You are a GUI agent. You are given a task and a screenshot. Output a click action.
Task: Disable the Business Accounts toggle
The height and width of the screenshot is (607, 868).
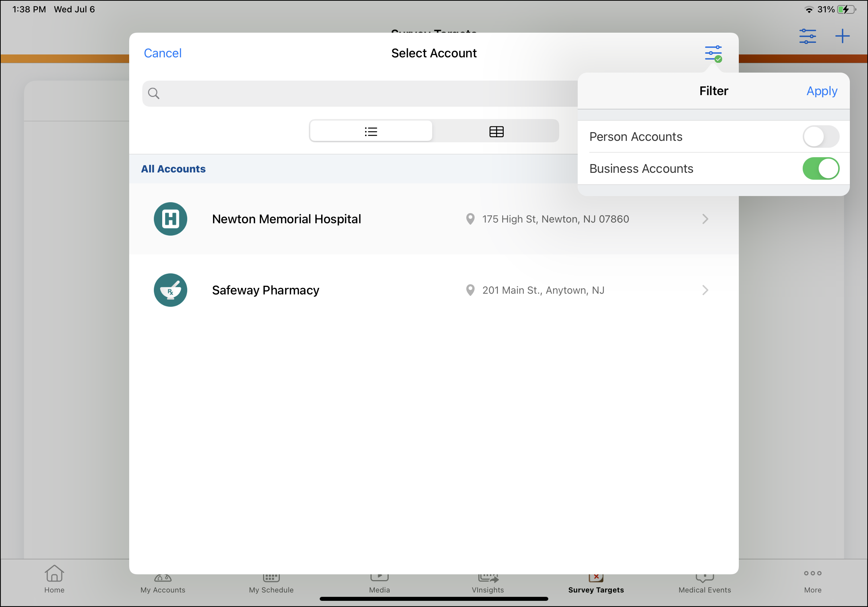820,169
